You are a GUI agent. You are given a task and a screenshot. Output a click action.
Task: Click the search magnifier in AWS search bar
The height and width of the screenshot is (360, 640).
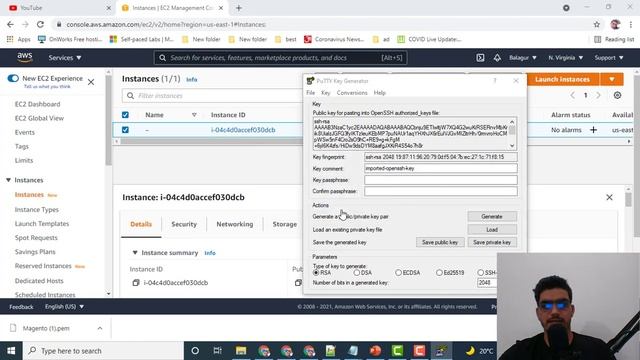click(x=162, y=58)
